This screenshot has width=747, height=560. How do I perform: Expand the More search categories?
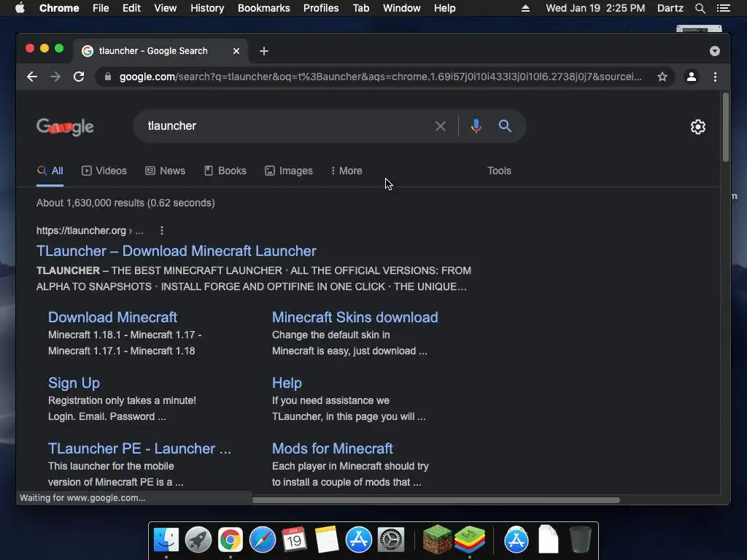347,171
